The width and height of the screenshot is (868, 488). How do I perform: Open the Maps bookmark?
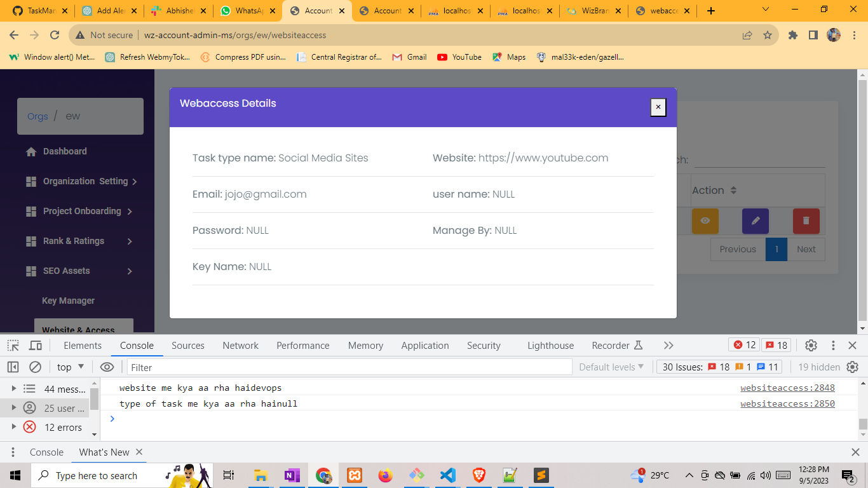point(509,57)
